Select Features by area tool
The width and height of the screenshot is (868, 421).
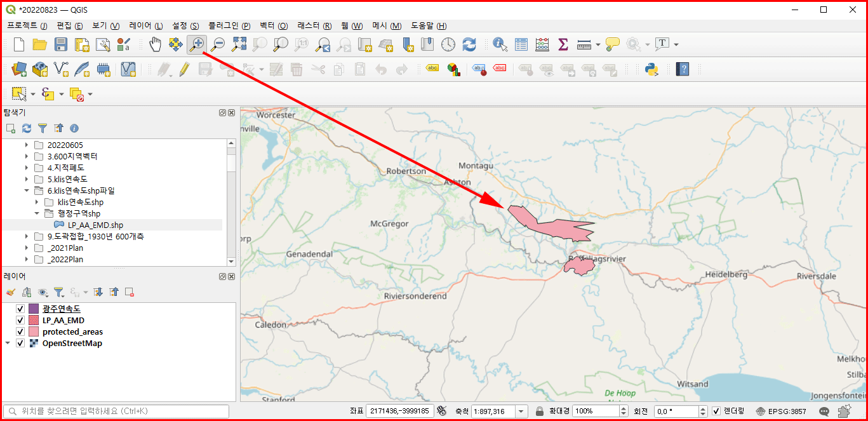click(x=19, y=94)
